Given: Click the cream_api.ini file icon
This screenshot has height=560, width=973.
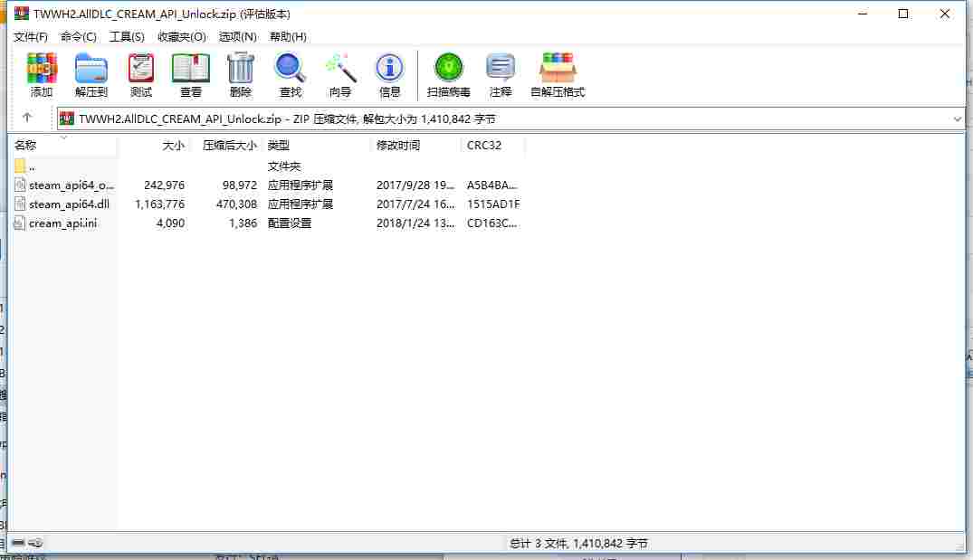Looking at the screenshot, I should 20,223.
